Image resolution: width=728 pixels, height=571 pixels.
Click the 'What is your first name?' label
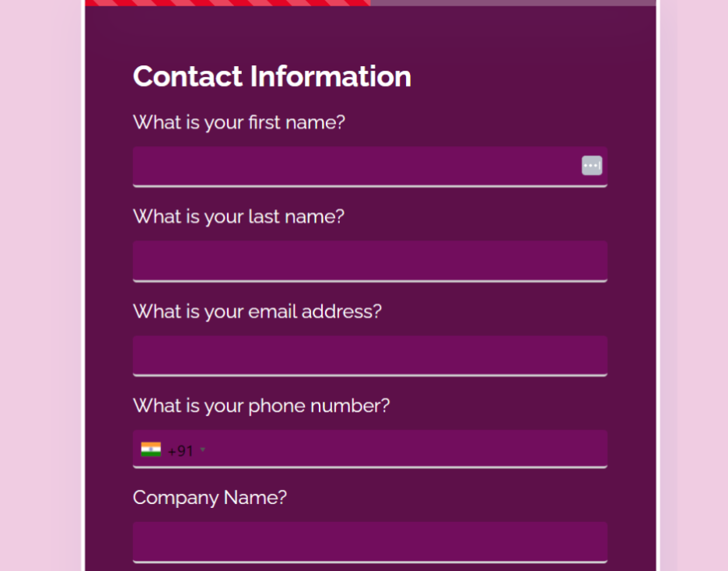(239, 123)
